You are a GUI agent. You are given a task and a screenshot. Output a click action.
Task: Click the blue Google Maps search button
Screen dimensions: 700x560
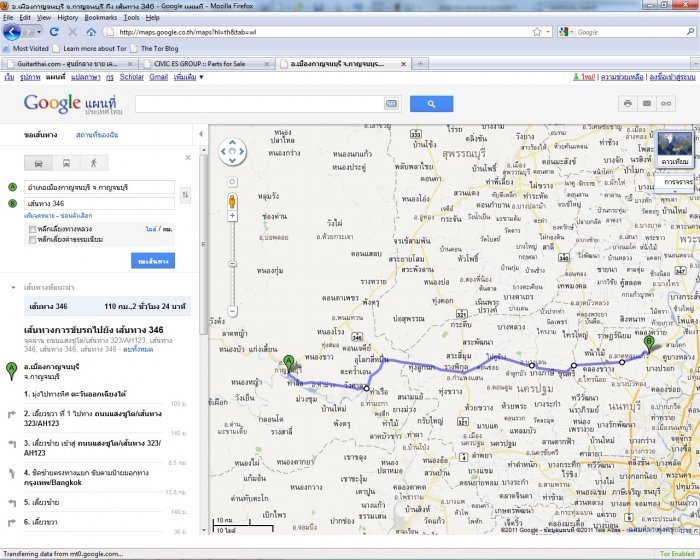(x=431, y=104)
